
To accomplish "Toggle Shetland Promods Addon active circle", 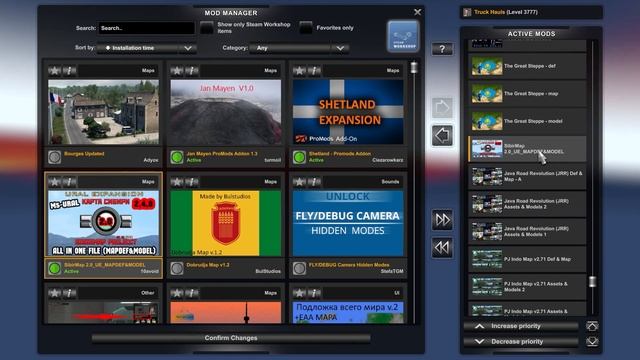I will (x=299, y=157).
